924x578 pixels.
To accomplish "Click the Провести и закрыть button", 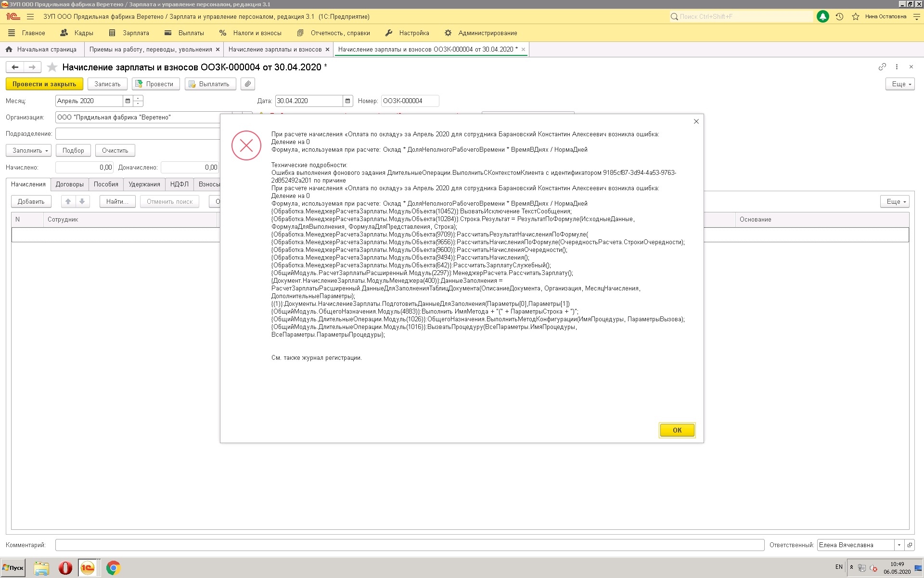I will pos(44,84).
